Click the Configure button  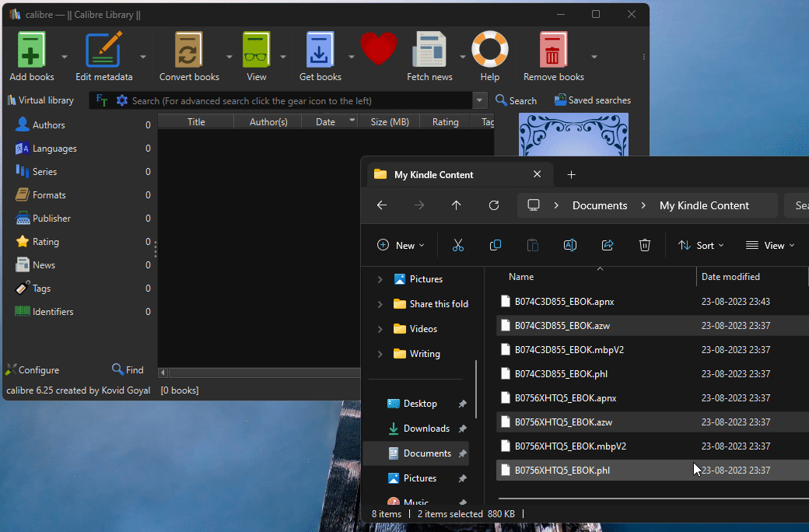pyautogui.click(x=32, y=370)
